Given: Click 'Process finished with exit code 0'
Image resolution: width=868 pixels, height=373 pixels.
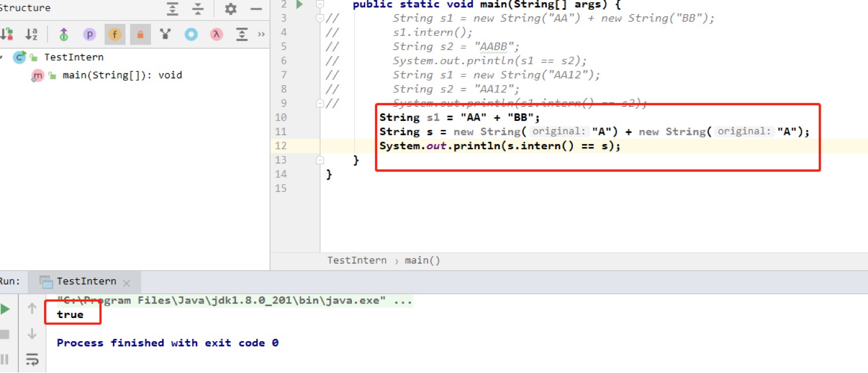Looking at the screenshot, I should [168, 343].
